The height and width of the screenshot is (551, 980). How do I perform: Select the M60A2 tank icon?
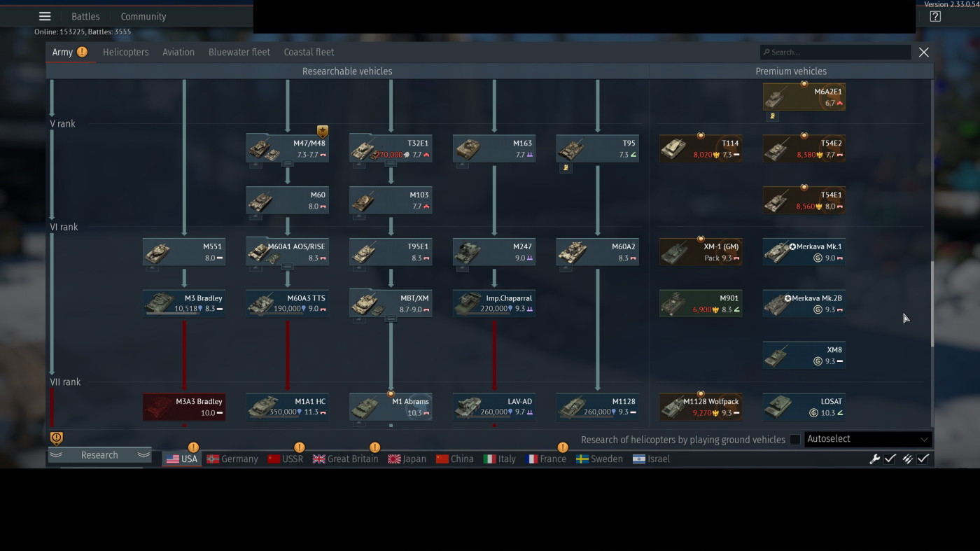coord(572,253)
